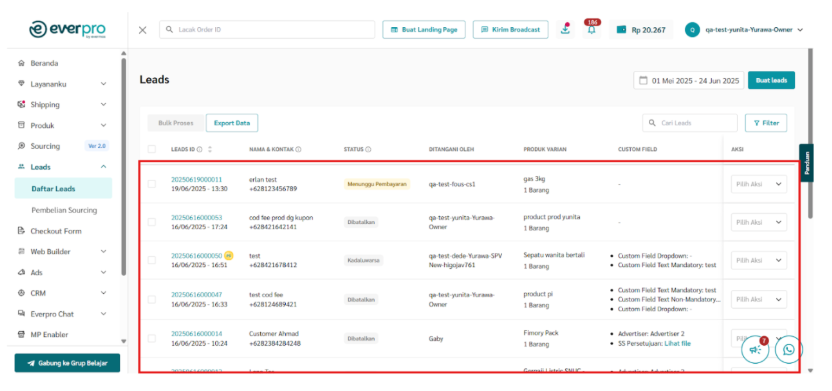Expand the Web Builder menu chevron
This screenshot has height=391, width=832.
103,251
